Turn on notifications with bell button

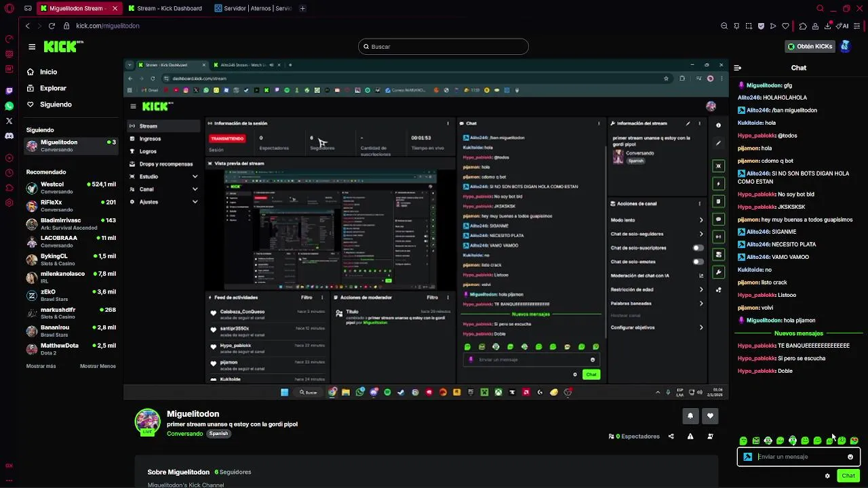(690, 415)
